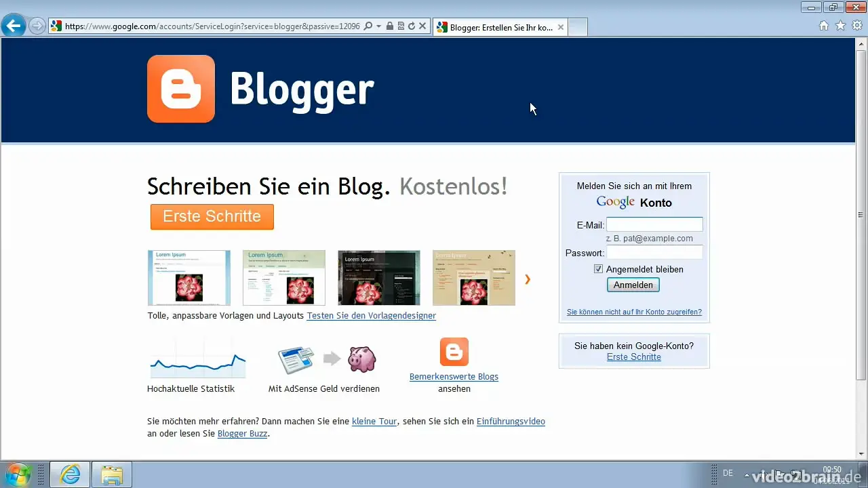
Task: Click the small Blogger icon above Bemerkenswerte Blogs
Action: 454,352
